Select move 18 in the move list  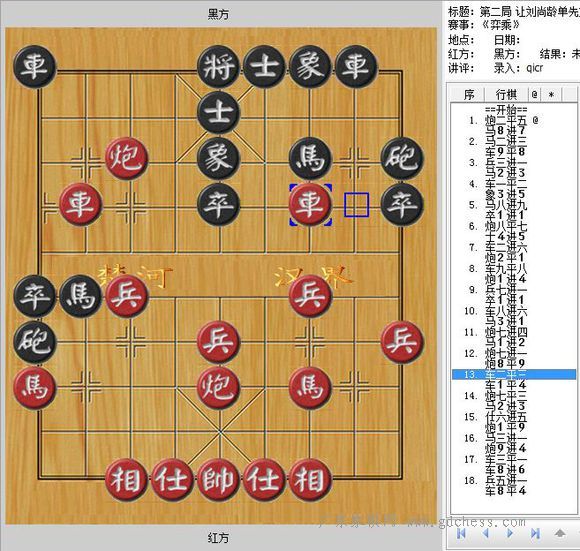pos(496,485)
